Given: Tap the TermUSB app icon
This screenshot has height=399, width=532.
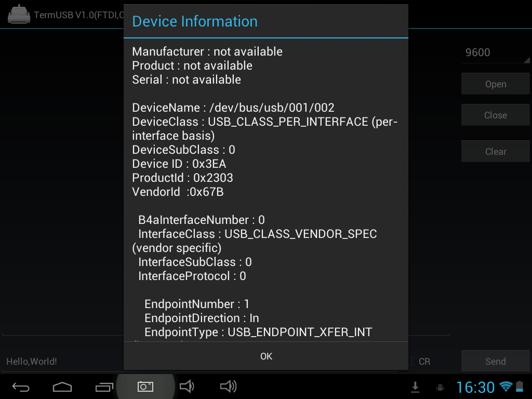Looking at the screenshot, I should (19, 15).
